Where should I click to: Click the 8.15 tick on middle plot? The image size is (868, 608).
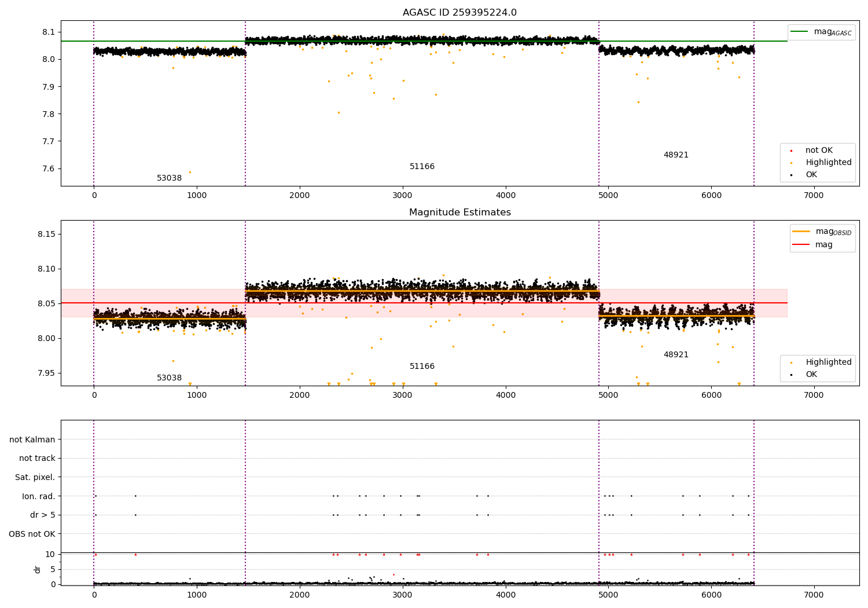pyautogui.click(x=47, y=234)
